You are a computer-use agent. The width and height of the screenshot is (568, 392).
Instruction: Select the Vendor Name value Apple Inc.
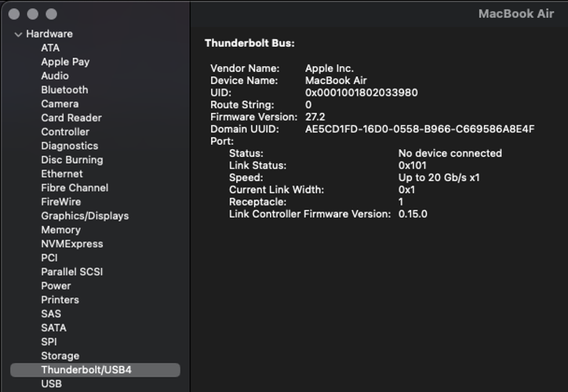coord(330,68)
